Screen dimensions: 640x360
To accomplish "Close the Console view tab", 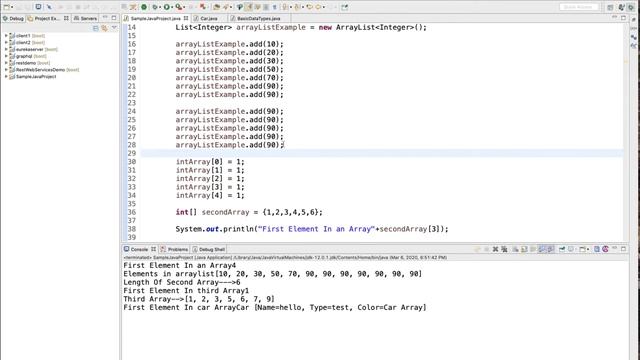I will click(153, 249).
